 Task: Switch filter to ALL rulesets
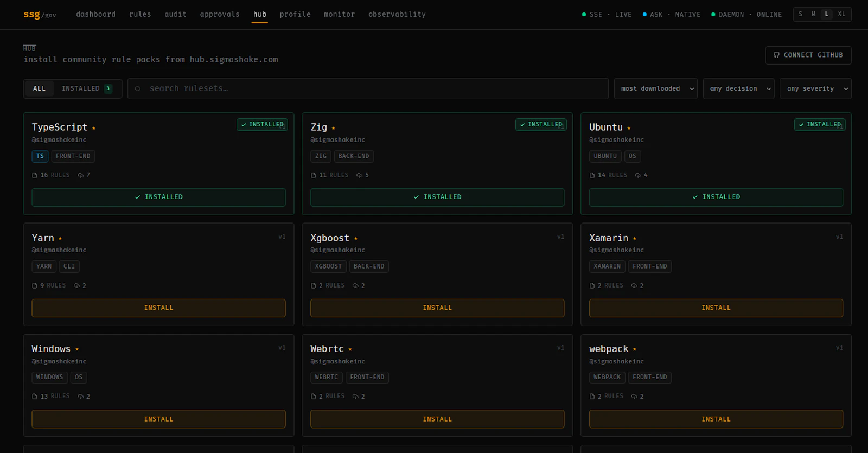point(40,88)
